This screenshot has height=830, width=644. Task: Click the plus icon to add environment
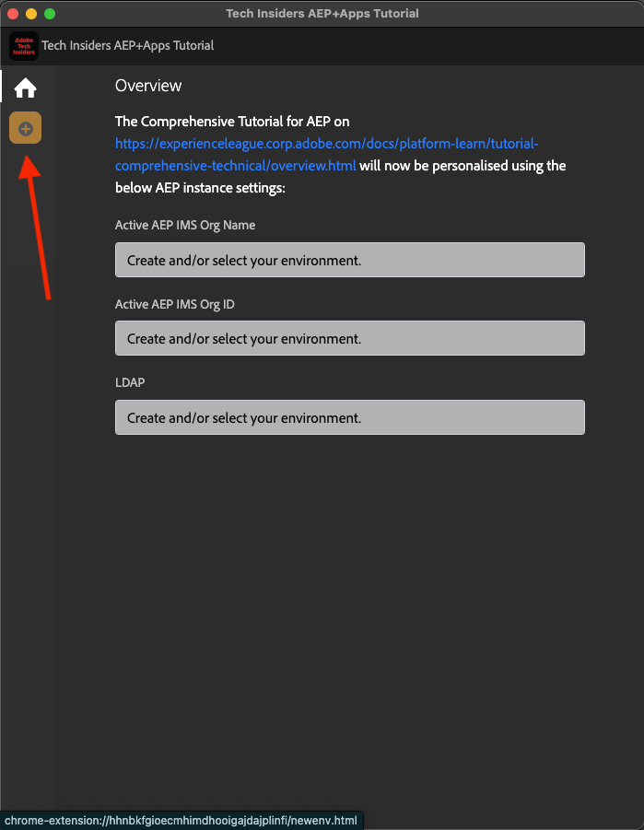(26, 129)
